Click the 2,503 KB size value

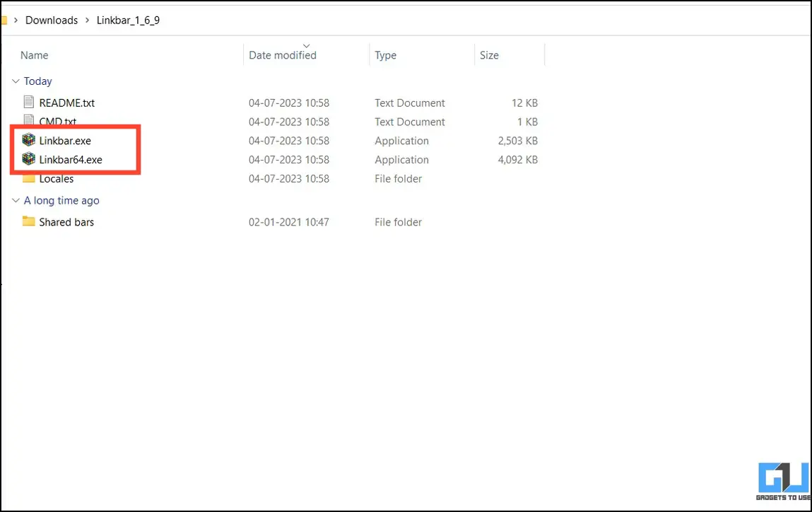click(x=517, y=141)
